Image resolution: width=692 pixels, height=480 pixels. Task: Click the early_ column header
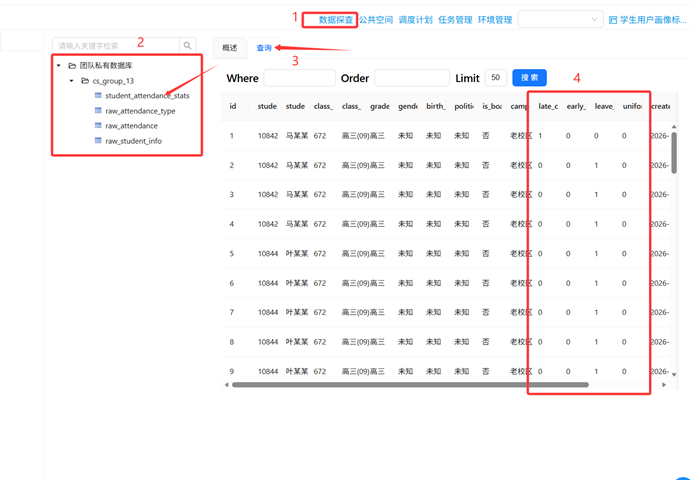pos(576,106)
